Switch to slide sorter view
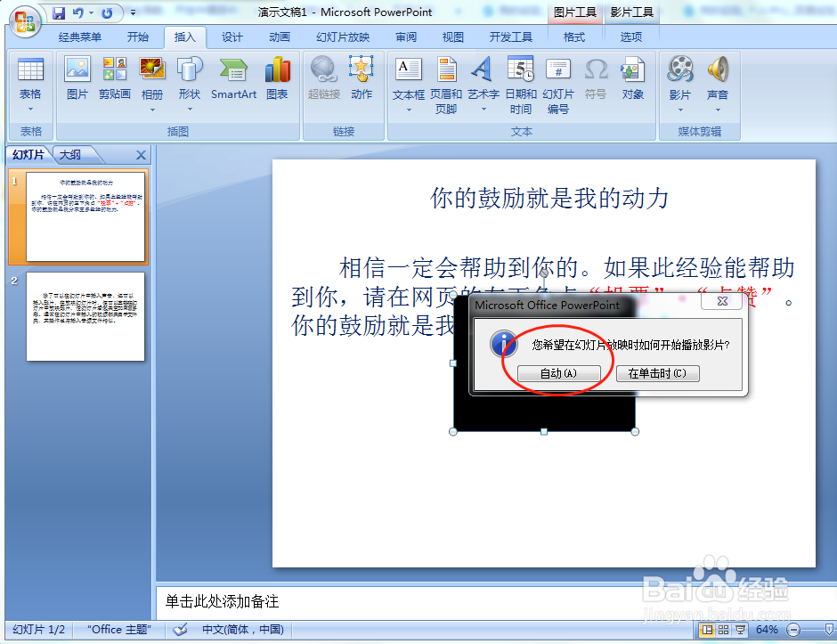 (723, 630)
